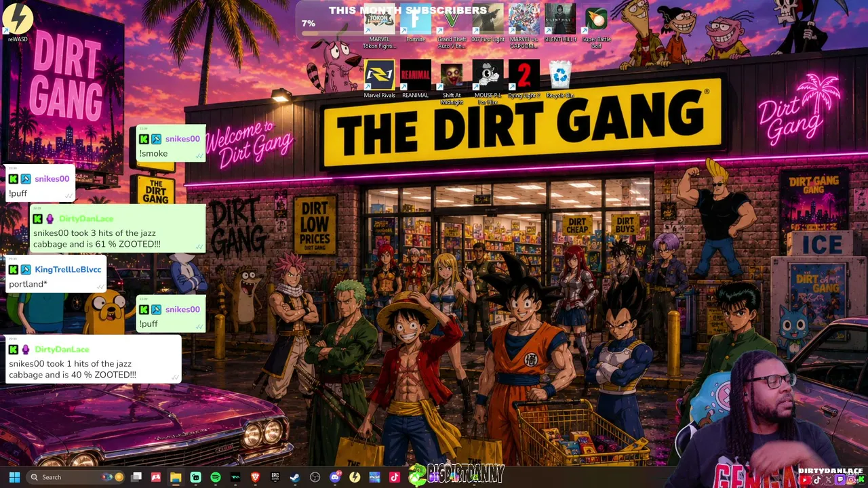Viewport: 868px width, 488px height.
Task: Open the 007 First Light shortcut
Action: [488, 24]
